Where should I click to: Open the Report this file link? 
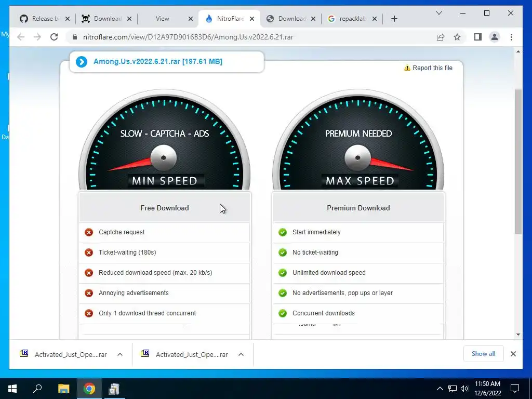[x=432, y=68]
